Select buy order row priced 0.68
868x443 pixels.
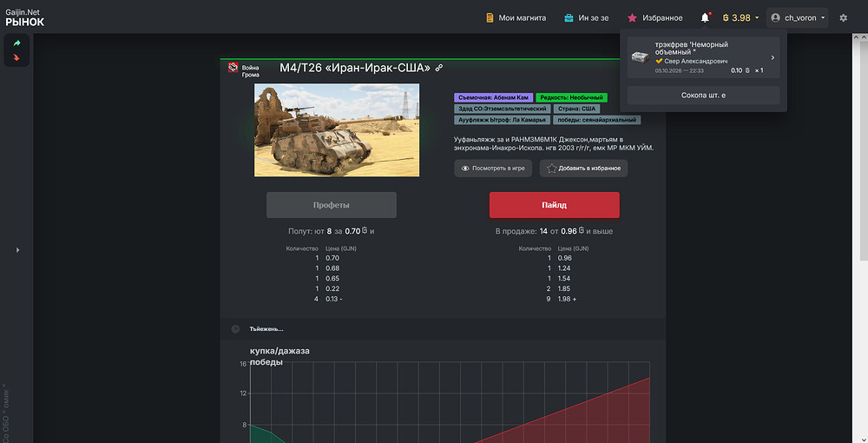[x=326, y=268]
